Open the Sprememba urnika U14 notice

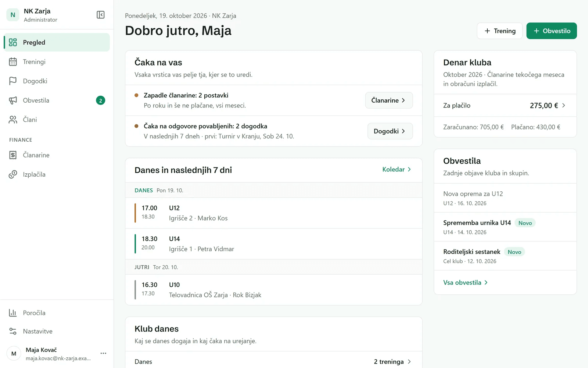505,227
